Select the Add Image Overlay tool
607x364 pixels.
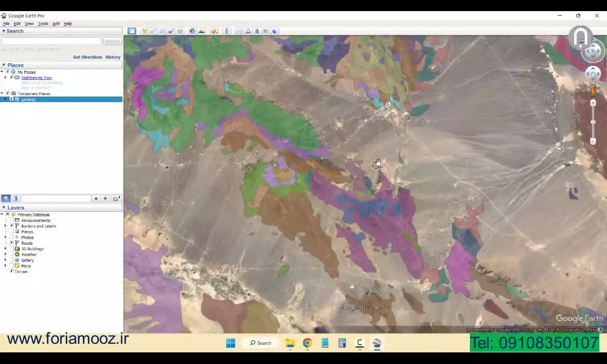pos(171,31)
